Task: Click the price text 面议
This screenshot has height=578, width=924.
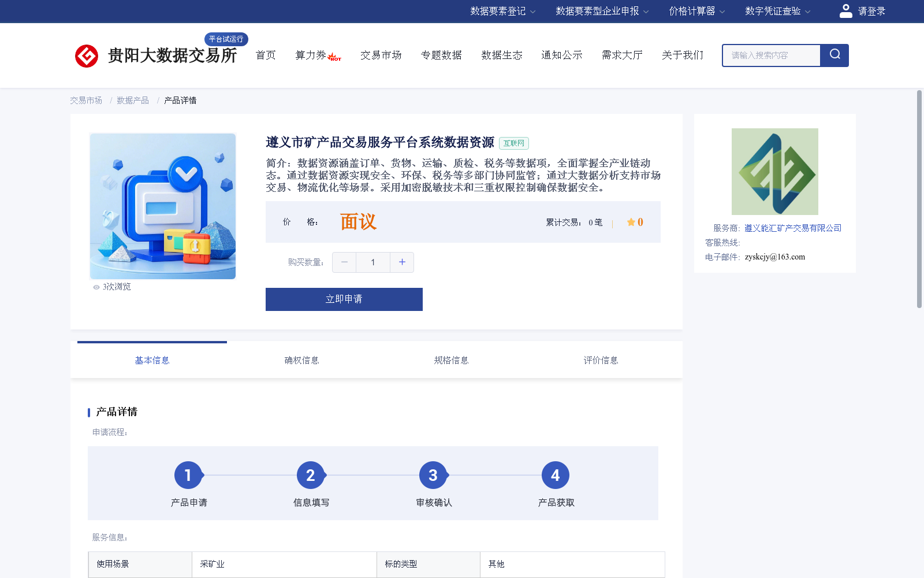Action: tap(358, 222)
